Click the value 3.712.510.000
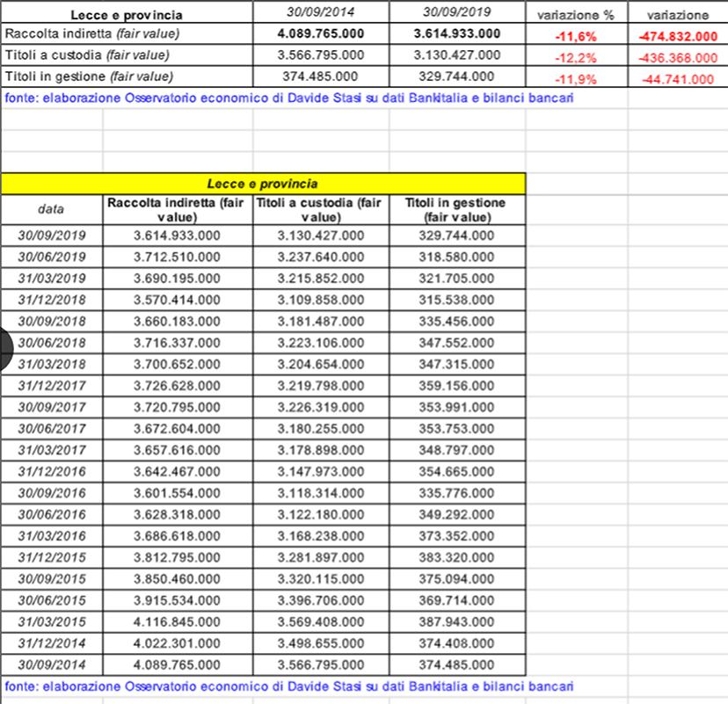The height and width of the screenshot is (704, 728). coord(177,257)
